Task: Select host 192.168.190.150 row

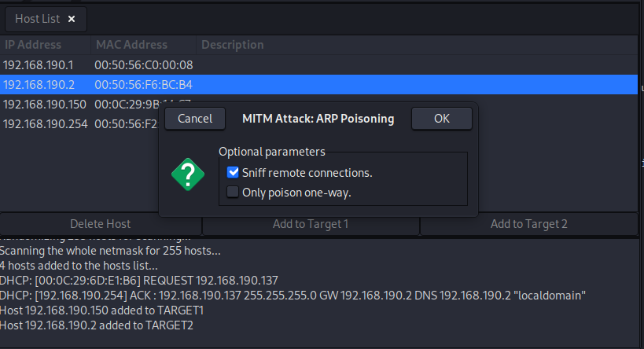Action: pyautogui.click(x=45, y=104)
